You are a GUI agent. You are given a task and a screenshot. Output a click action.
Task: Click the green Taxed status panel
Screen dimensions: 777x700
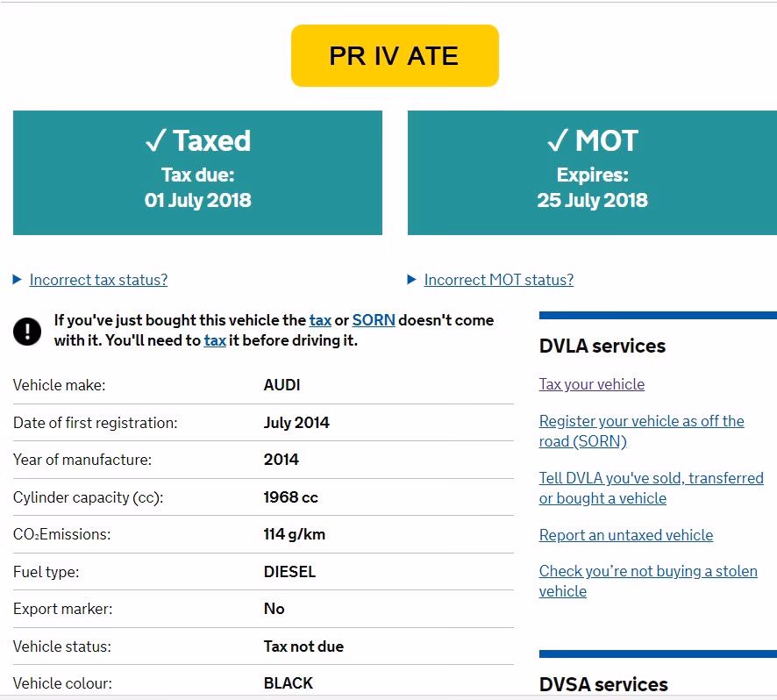197,173
